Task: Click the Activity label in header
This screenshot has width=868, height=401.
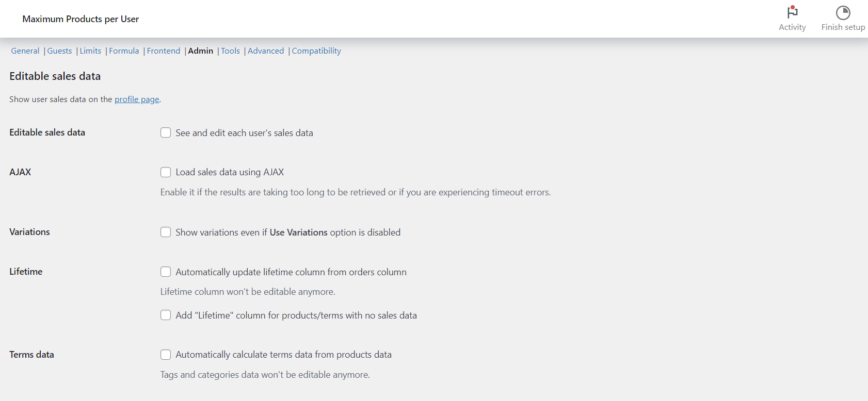Action: pos(792,27)
